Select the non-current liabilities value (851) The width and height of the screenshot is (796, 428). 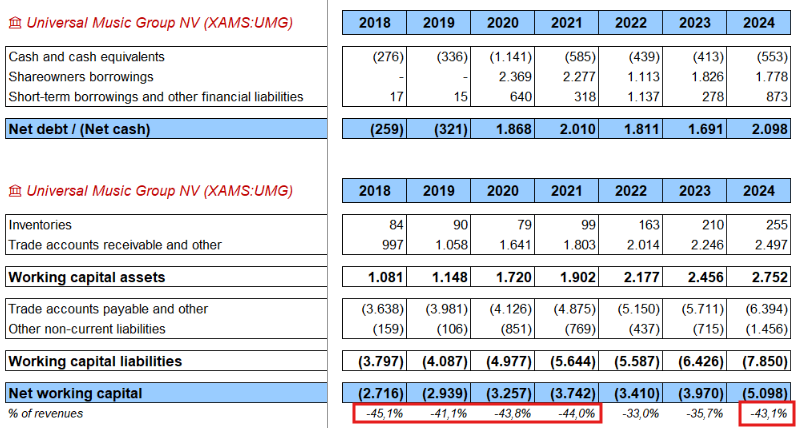[516, 329]
